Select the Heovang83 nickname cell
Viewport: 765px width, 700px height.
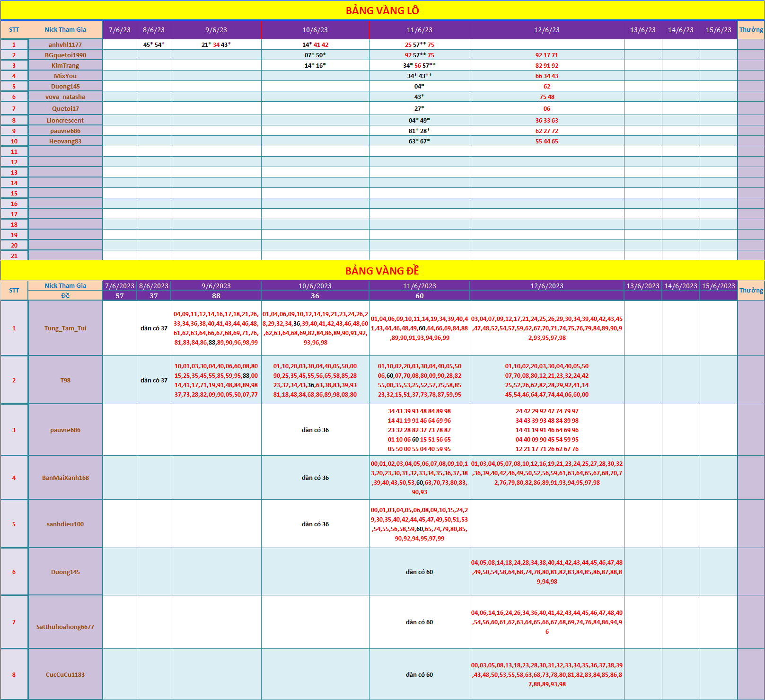(65, 141)
